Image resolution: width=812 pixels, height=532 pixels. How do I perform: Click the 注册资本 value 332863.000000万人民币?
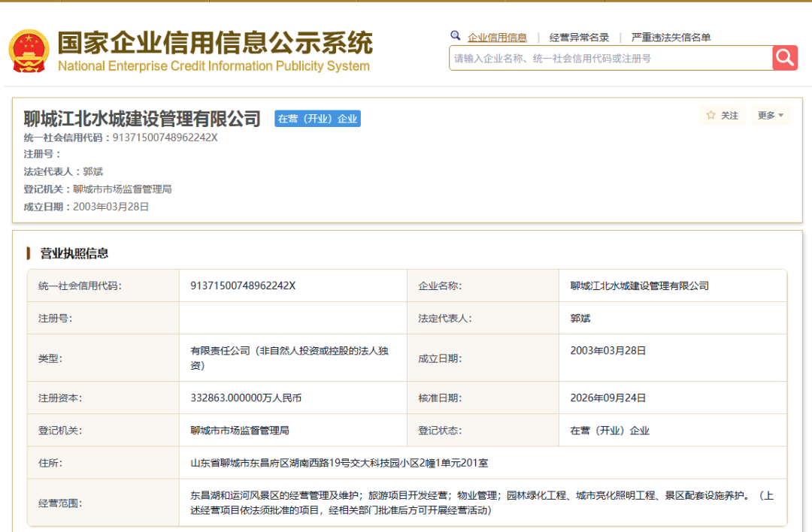(245, 398)
